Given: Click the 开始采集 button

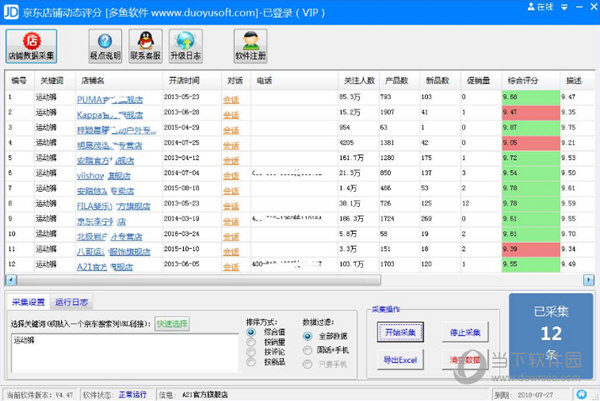Looking at the screenshot, I should pos(400,332).
